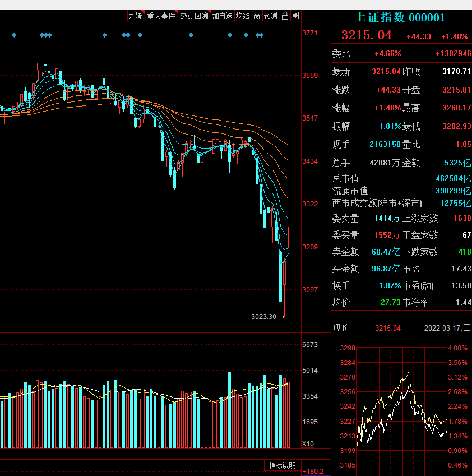This screenshot has height=476, width=472.
Task: Click the 市盈(动) value 13.50
Action: click(461, 286)
